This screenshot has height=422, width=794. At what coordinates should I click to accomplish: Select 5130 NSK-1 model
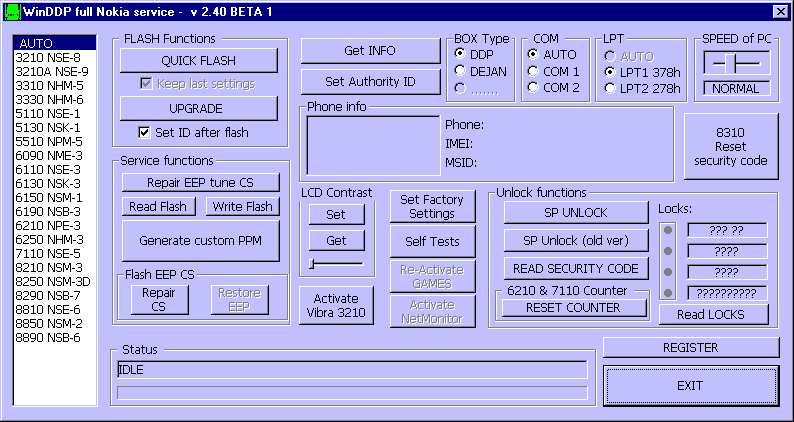(55, 127)
